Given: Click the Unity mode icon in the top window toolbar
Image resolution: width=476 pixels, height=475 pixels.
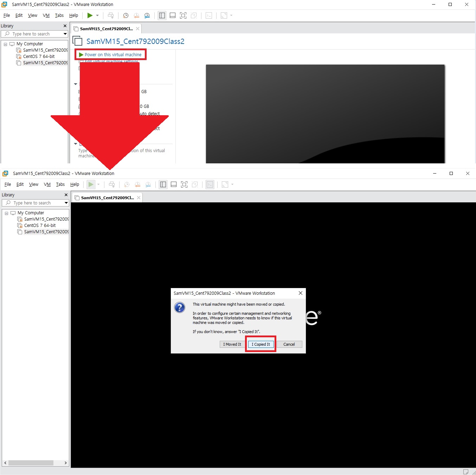Looking at the screenshot, I should point(194,15).
